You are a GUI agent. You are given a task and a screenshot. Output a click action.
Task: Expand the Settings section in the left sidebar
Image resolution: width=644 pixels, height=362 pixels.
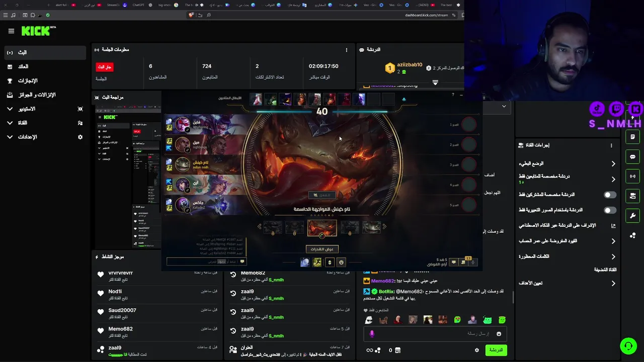(x=45, y=137)
